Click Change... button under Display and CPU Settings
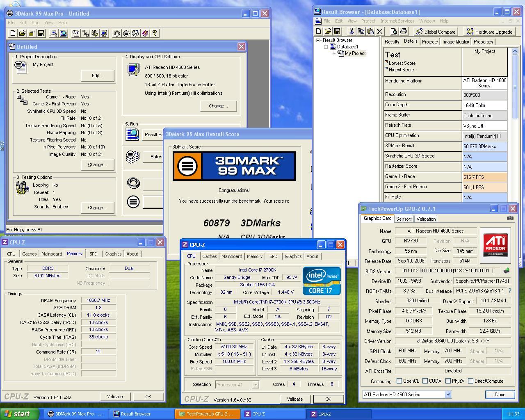This screenshot has height=420, width=525. coord(218,106)
